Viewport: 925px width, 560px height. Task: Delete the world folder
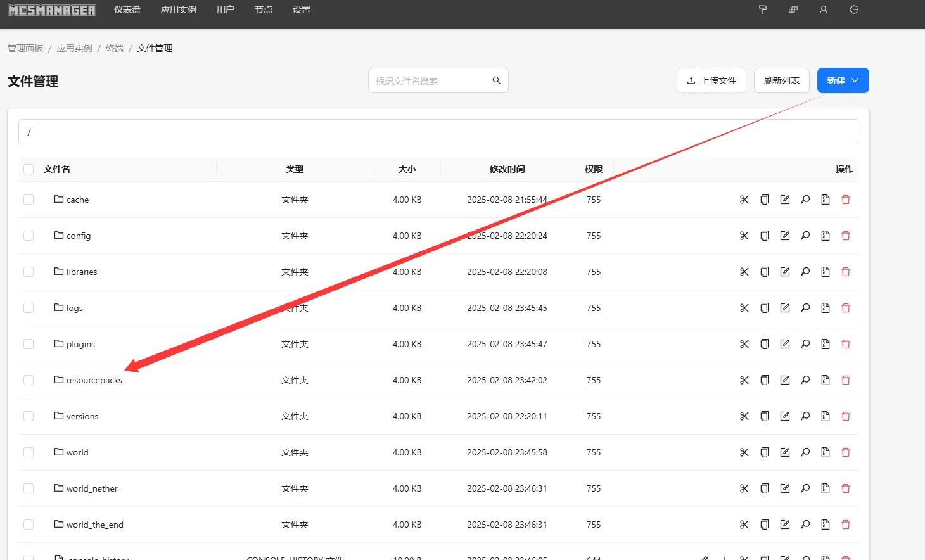[x=846, y=452]
